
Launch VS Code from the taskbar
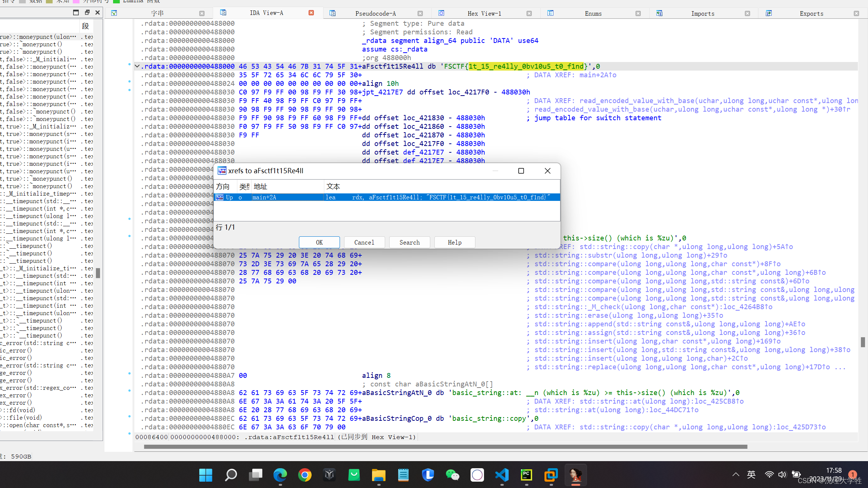click(502, 475)
